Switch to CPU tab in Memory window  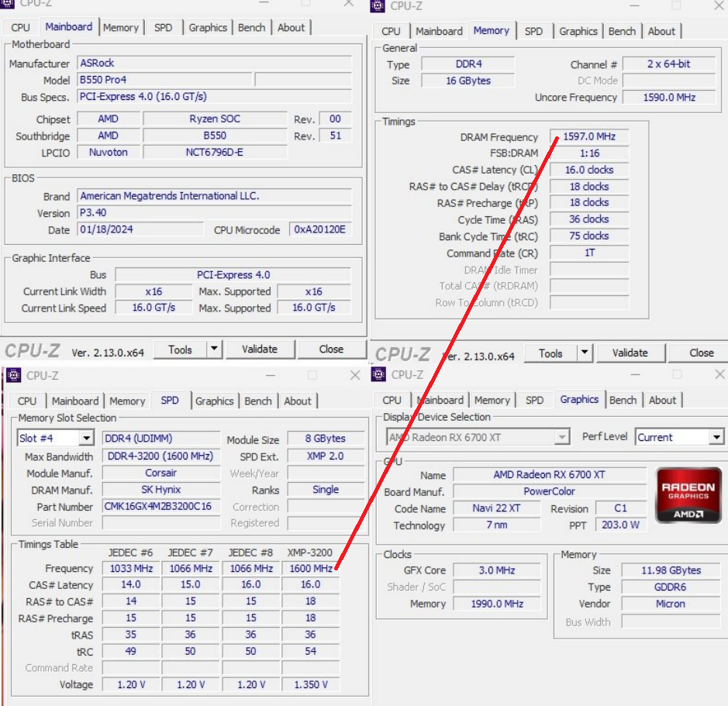(x=391, y=31)
